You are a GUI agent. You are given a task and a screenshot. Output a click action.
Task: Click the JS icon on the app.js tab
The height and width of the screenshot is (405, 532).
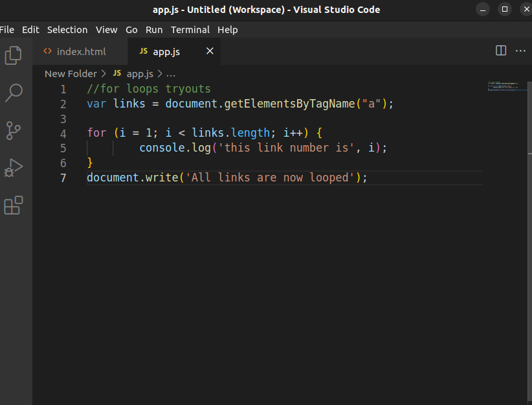[144, 51]
